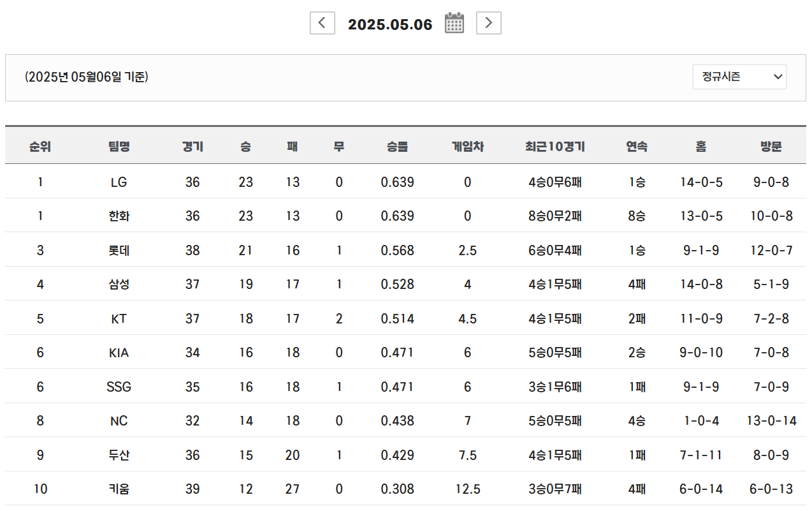Click KIA's 2승 streak cell

(x=637, y=353)
